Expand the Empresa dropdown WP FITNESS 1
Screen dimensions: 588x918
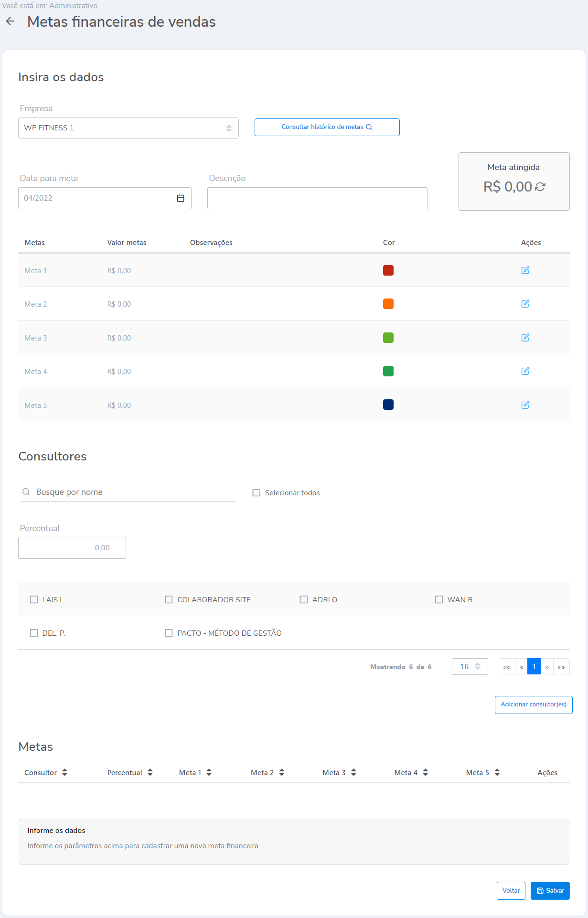click(128, 128)
